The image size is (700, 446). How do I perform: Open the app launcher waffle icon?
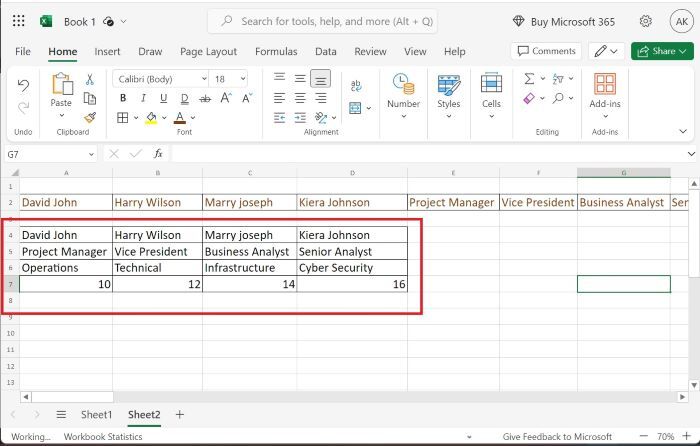19,21
